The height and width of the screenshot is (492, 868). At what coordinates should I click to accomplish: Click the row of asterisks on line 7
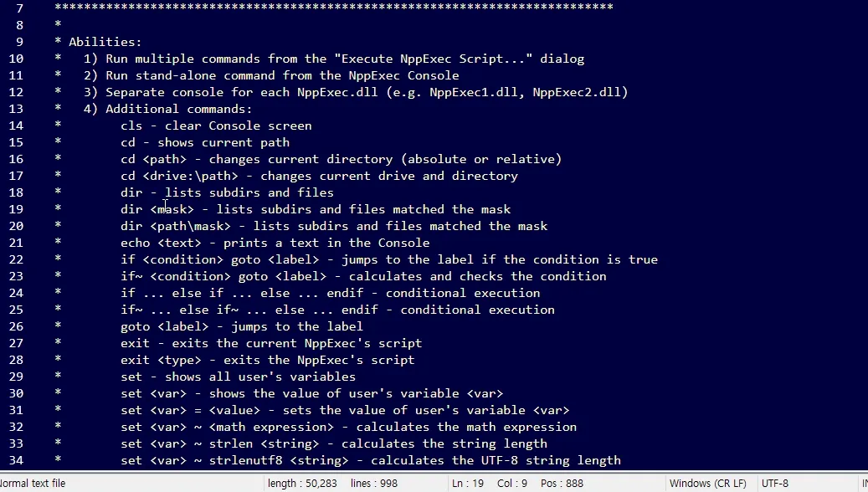point(333,8)
